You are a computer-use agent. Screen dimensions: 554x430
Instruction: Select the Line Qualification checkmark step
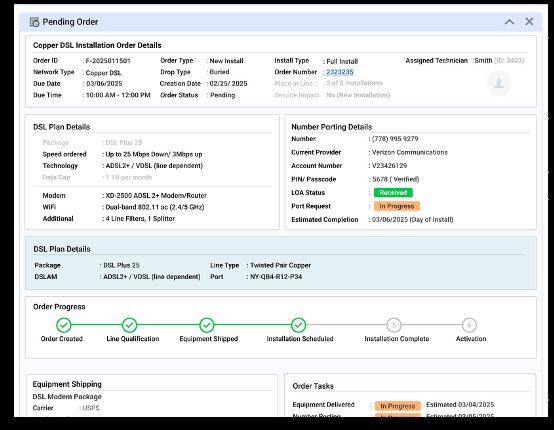pyautogui.click(x=129, y=325)
